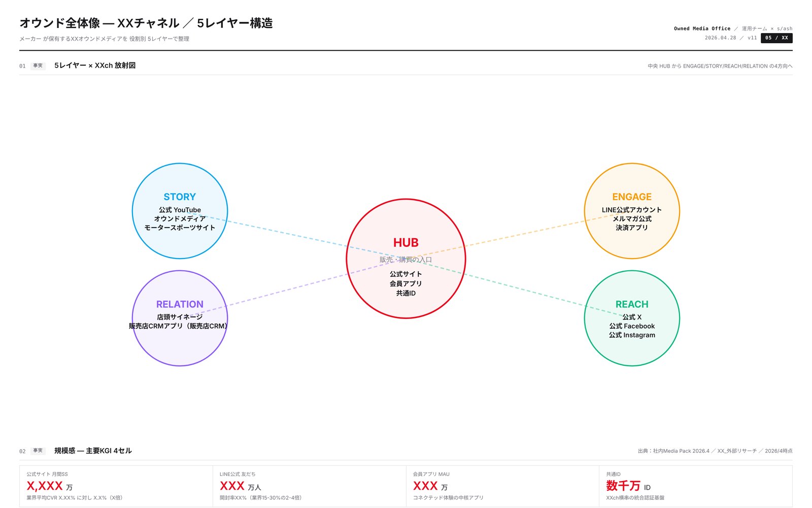
Task: Select the date text 2026.04.28
Action: [x=720, y=38]
